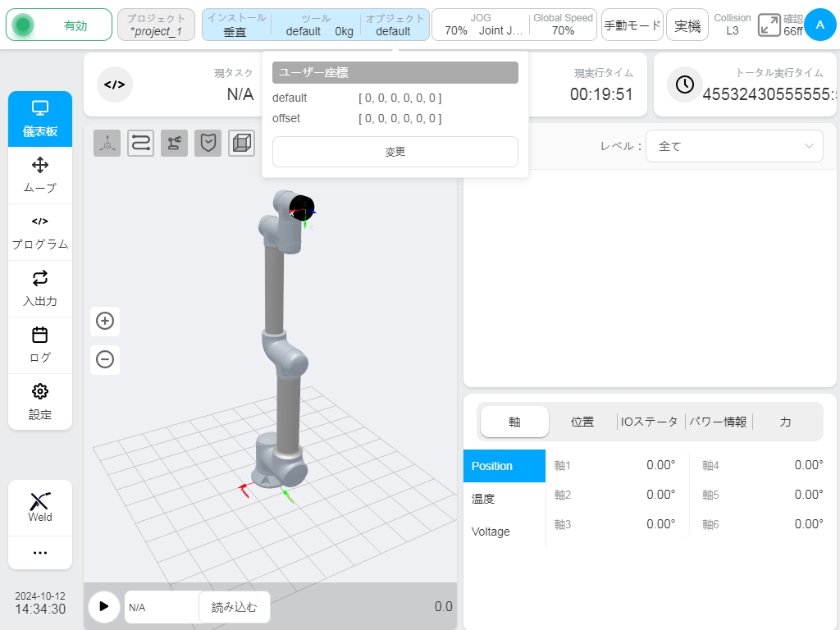Toggle the trajectory path display icon

coord(140,143)
